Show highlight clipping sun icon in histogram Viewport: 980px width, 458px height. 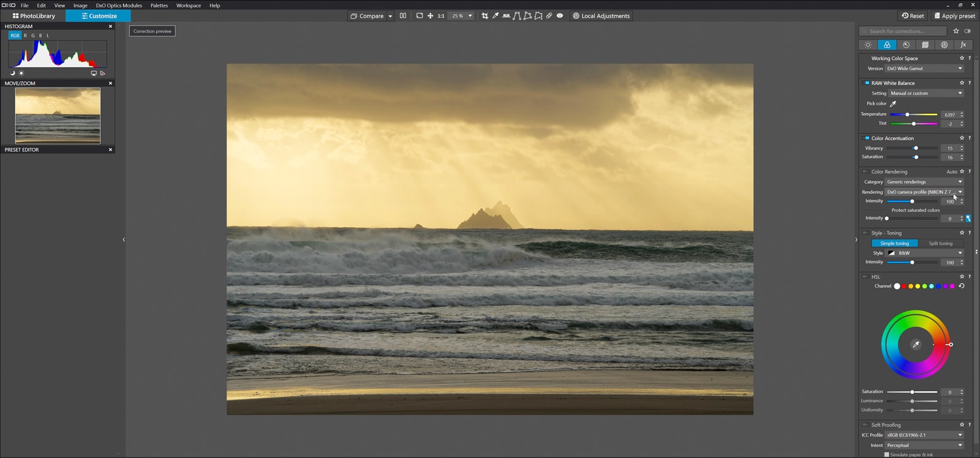(21, 73)
